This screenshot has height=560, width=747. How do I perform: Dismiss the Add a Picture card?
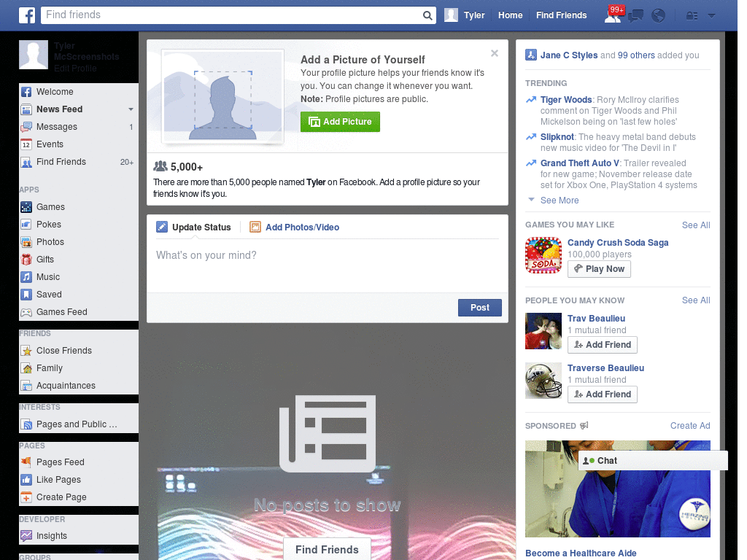point(495,53)
